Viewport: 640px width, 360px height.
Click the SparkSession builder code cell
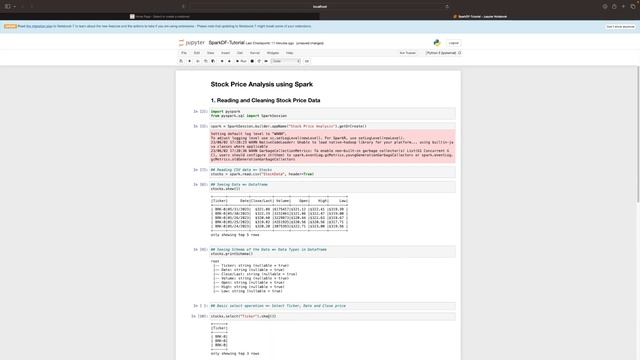point(332,126)
